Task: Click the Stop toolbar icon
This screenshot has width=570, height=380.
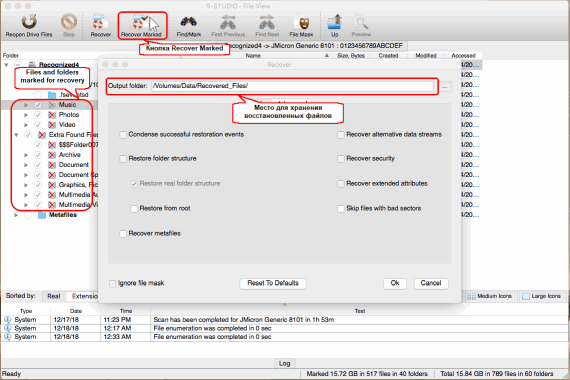Action: tap(69, 22)
